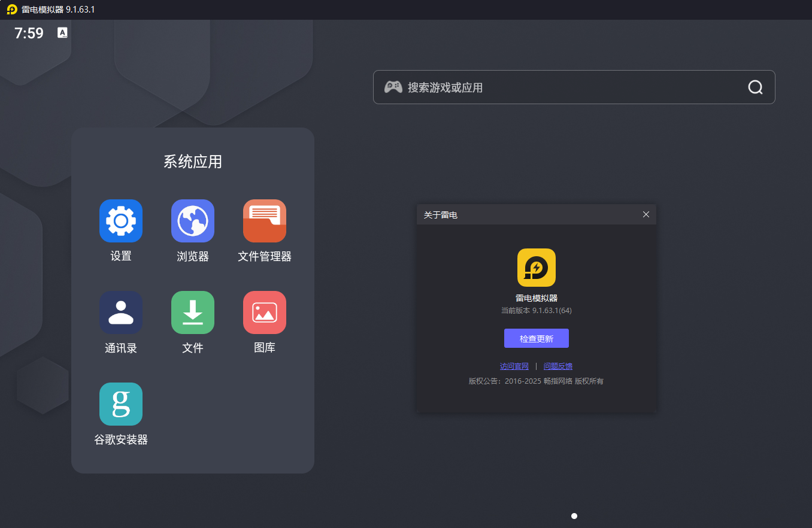This screenshot has height=528, width=812.
Task: Click the input method A status icon
Action: click(62, 33)
